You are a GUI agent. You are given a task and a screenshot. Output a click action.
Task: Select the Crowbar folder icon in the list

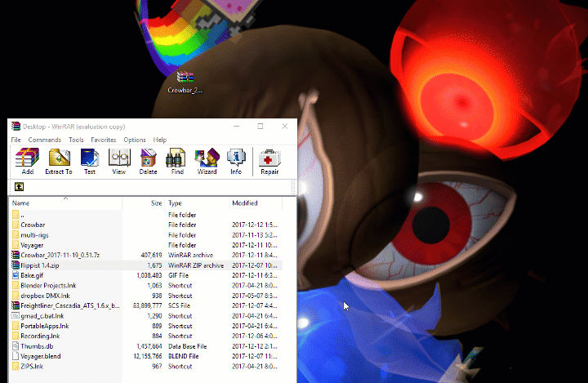click(16, 225)
